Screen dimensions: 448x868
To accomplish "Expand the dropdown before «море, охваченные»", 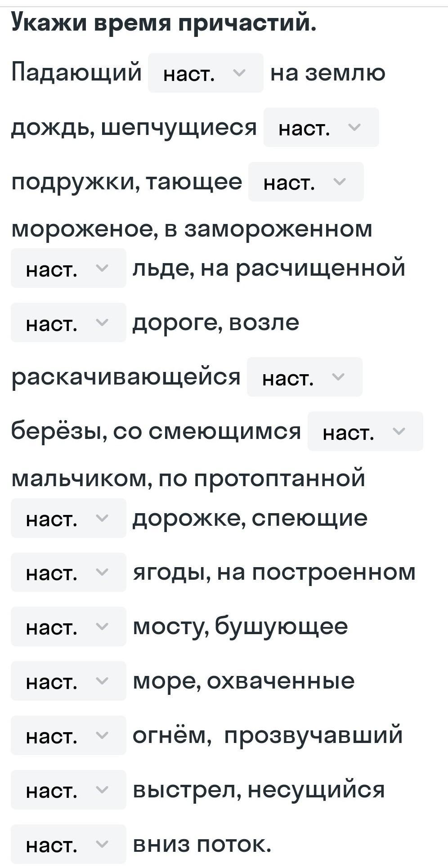I will [x=68, y=681].
